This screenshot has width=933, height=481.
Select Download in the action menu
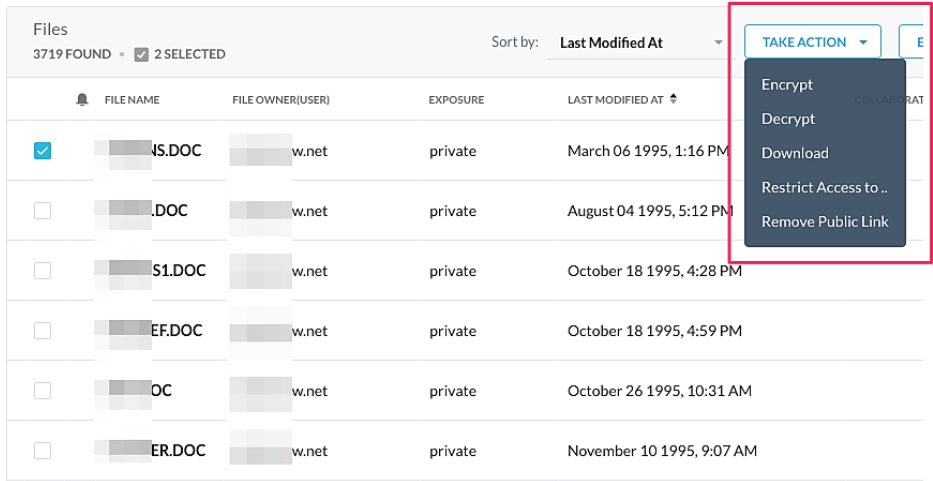(794, 153)
